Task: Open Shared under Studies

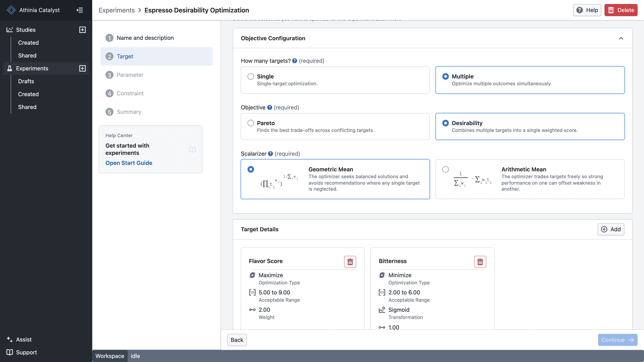Action: 27,56
